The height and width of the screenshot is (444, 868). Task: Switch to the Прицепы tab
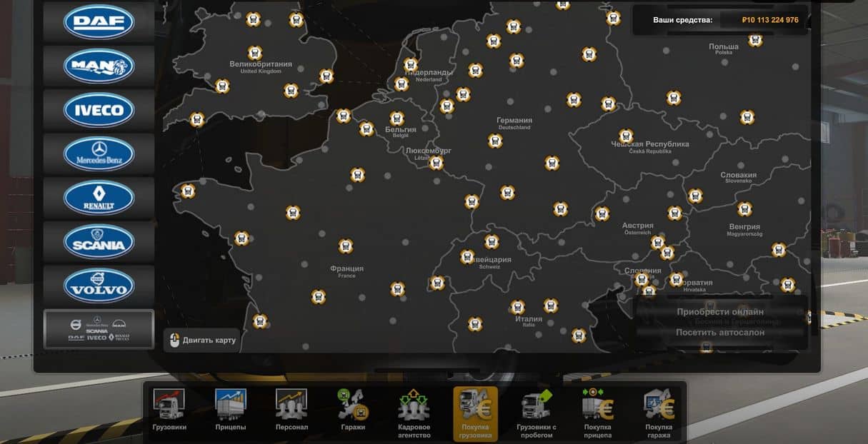coord(231,411)
